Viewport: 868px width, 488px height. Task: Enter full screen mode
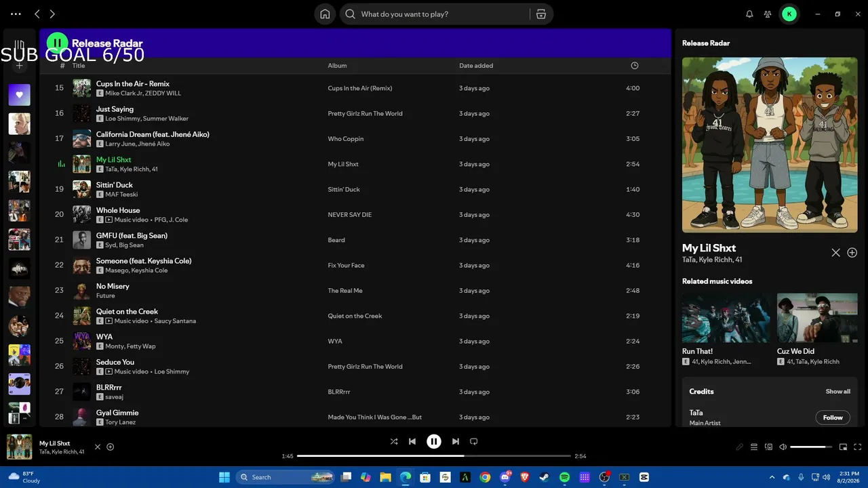(858, 447)
